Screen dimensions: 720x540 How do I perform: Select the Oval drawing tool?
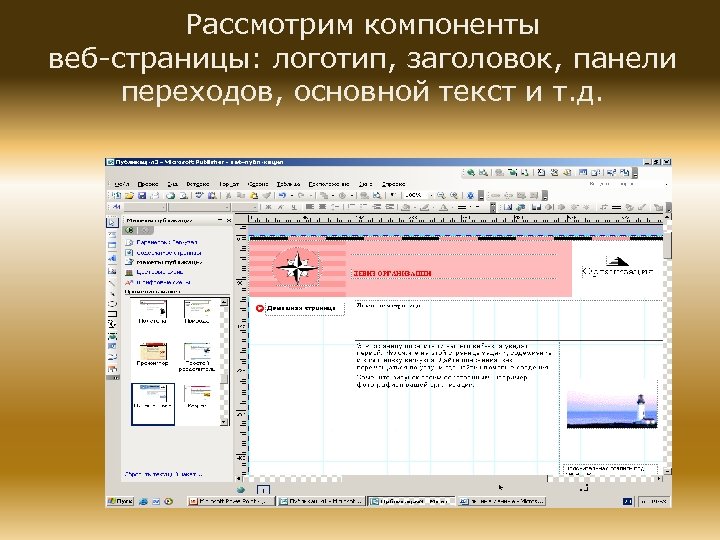[112, 303]
